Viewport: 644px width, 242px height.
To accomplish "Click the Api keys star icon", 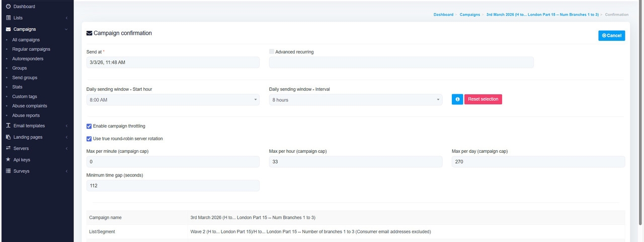I will click(8, 159).
